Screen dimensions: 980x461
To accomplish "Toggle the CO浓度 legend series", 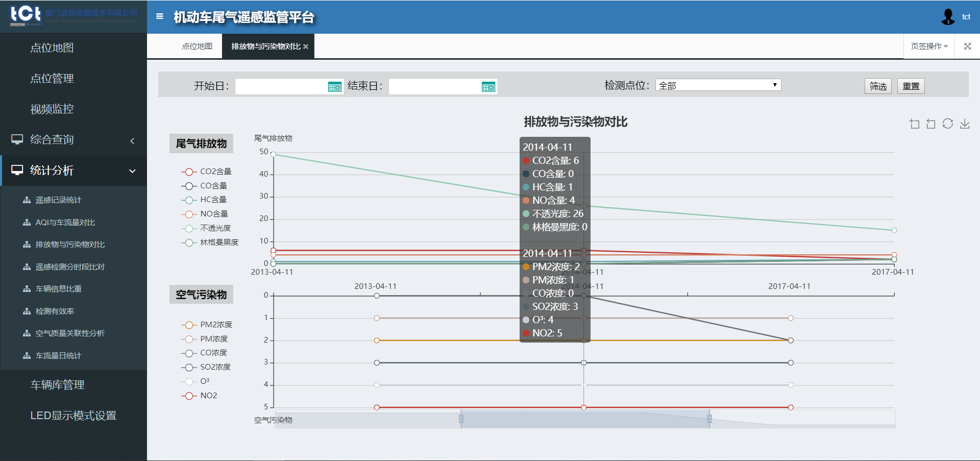I will 204,353.
